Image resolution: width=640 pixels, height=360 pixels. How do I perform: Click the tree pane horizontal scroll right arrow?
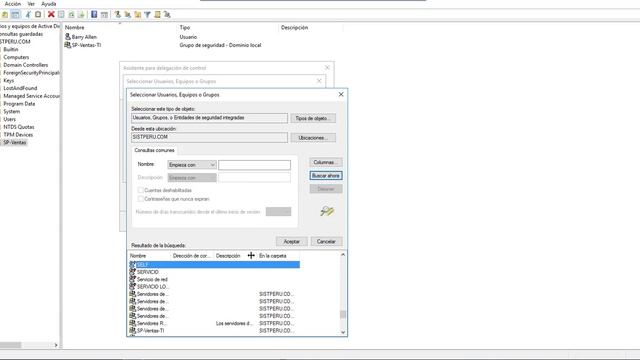click(x=56, y=345)
